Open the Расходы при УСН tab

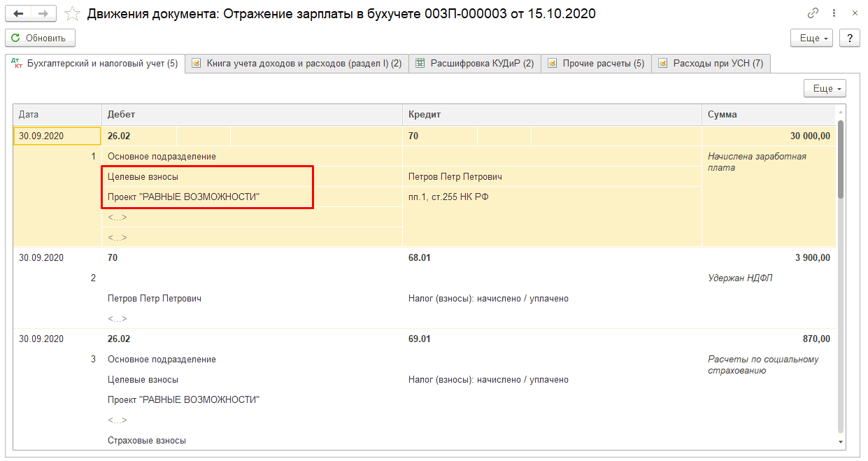[x=711, y=64]
